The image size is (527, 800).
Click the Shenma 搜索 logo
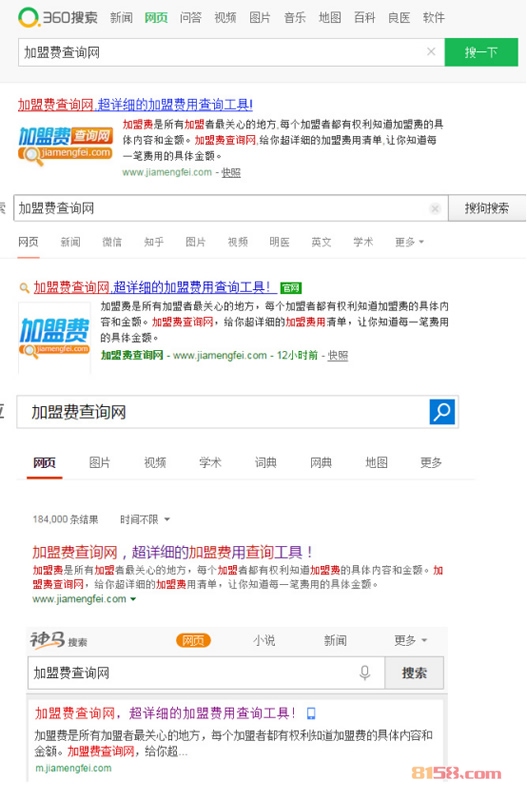point(58,640)
